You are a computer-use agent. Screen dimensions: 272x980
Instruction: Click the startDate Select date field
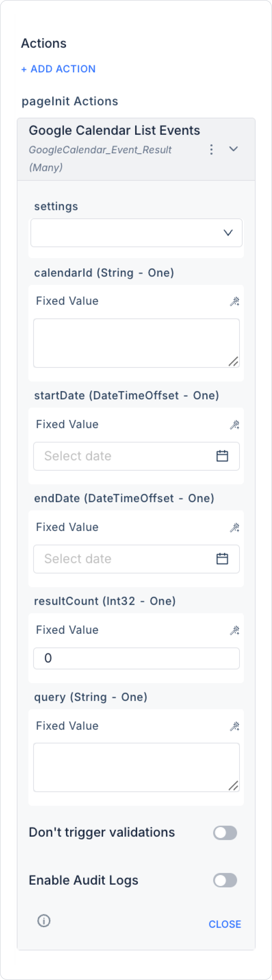tap(125, 456)
